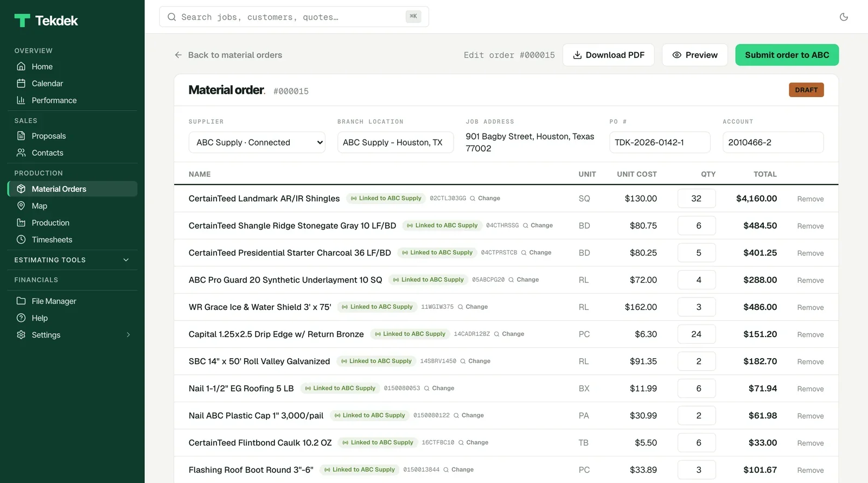This screenshot has height=483, width=868.
Task: Expand the Estimating Tools section
Action: (72, 260)
